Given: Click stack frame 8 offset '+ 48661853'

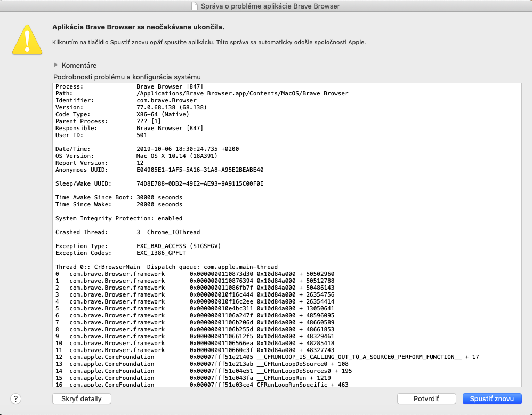Looking at the screenshot, I should tap(317, 330).
